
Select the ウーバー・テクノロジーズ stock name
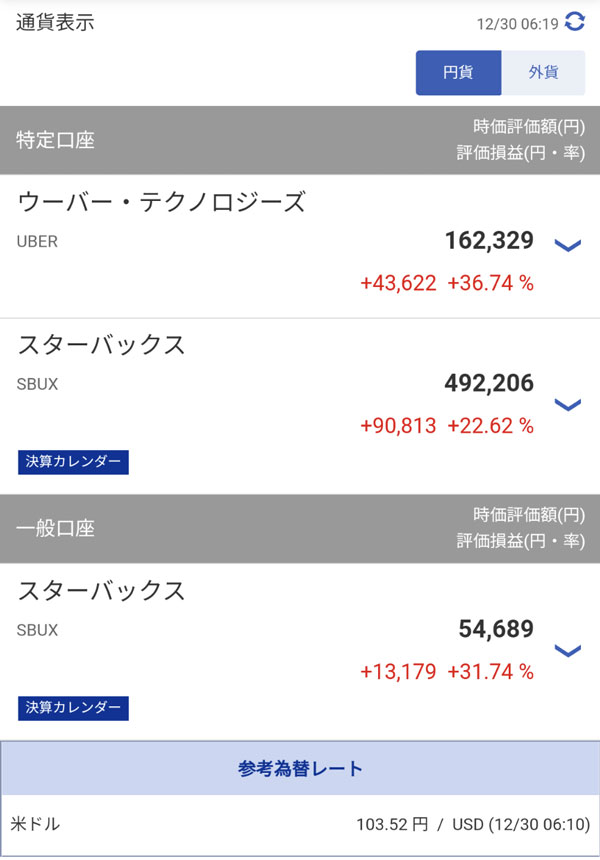coord(161,202)
